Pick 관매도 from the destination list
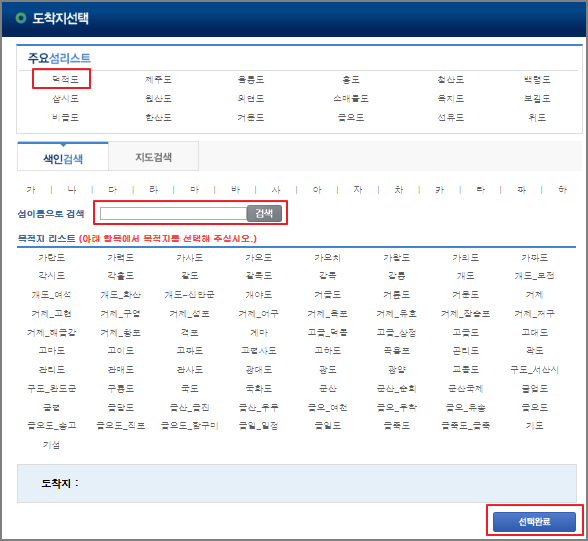Screen dimensions: 588x541 (x=121, y=370)
